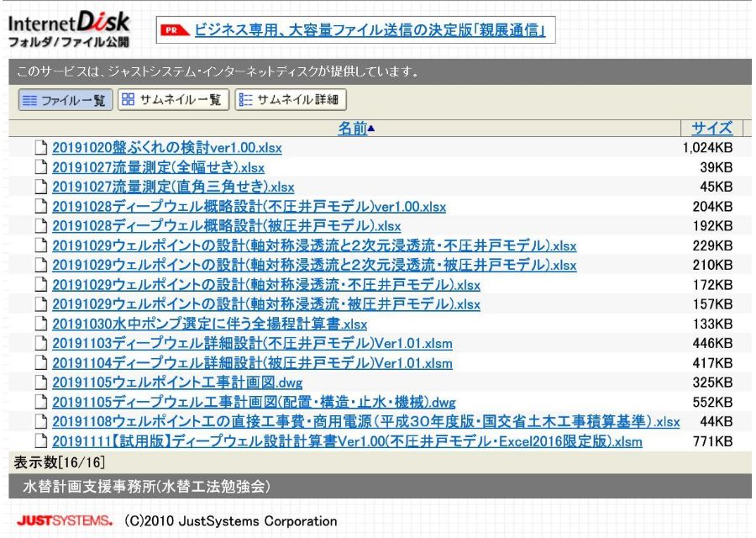Switch to ファイル一覧 list view
Image resolution: width=756 pixels, height=538 pixels.
[65, 100]
